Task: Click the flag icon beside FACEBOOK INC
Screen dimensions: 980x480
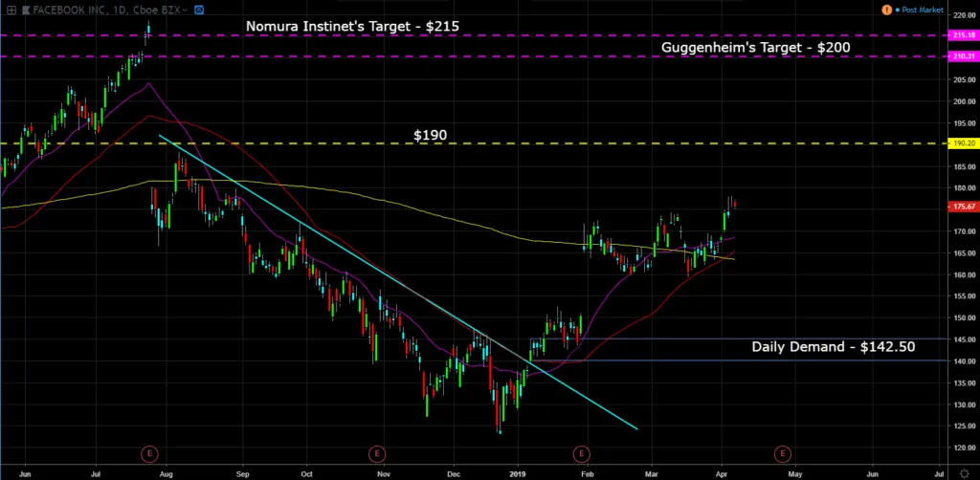Action: pyautogui.click(x=26, y=10)
